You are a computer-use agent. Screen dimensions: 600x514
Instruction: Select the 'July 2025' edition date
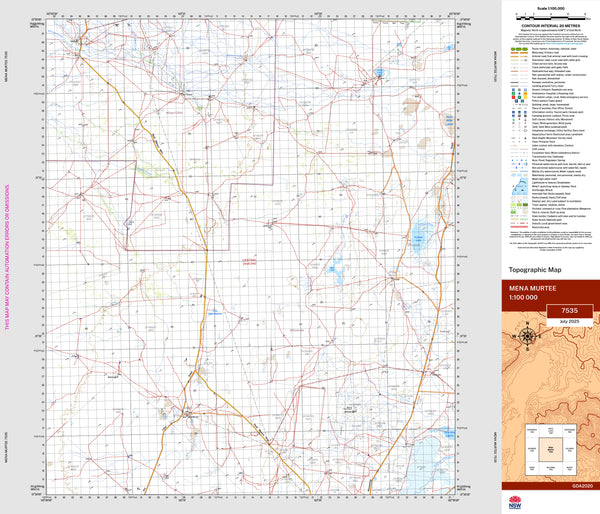pyautogui.click(x=569, y=321)
